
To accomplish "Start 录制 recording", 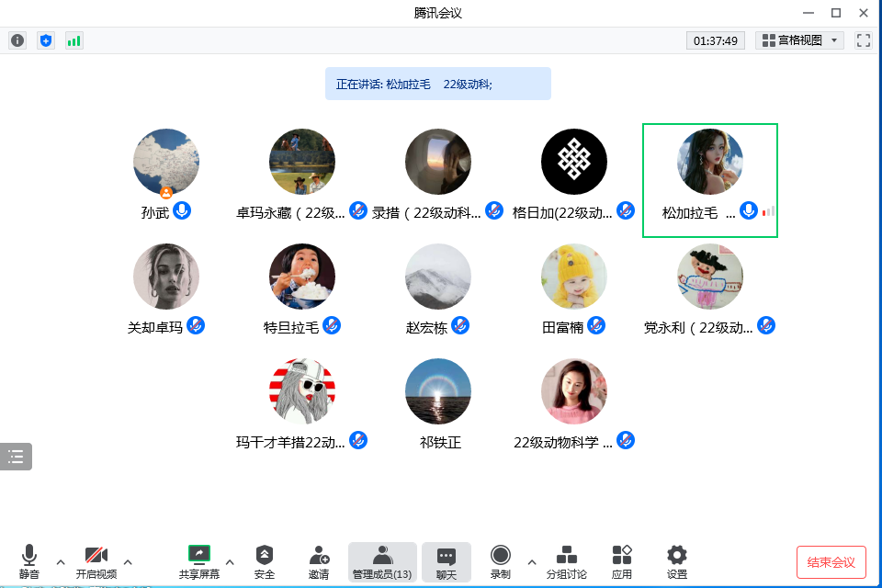I will [x=500, y=561].
